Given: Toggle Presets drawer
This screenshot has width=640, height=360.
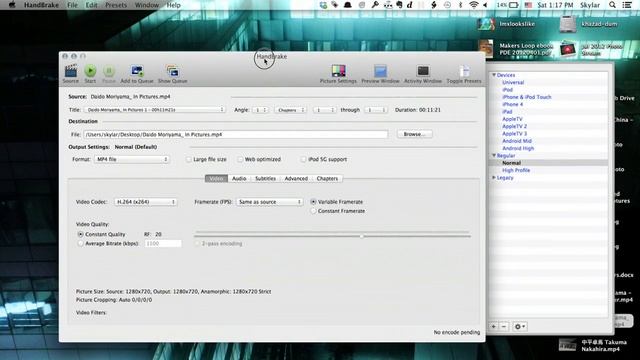Looking at the screenshot, I should tap(464, 74).
